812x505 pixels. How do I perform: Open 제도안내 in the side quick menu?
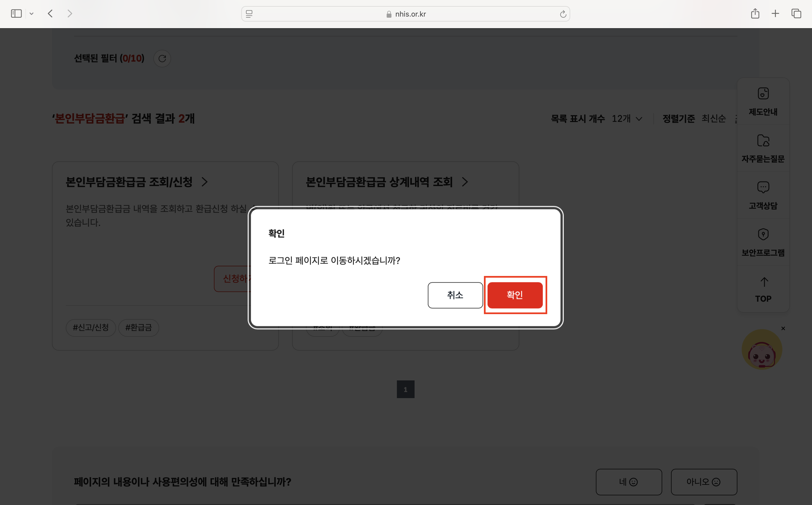click(x=763, y=102)
